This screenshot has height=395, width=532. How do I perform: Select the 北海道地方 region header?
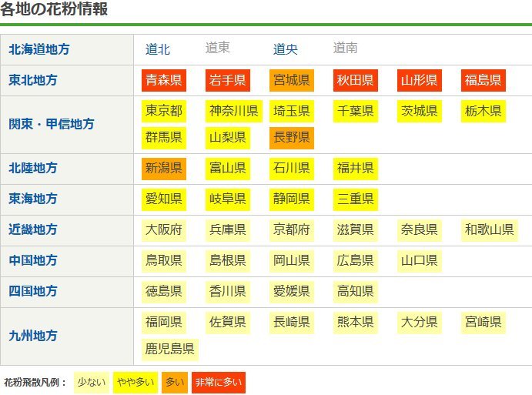pos(38,49)
